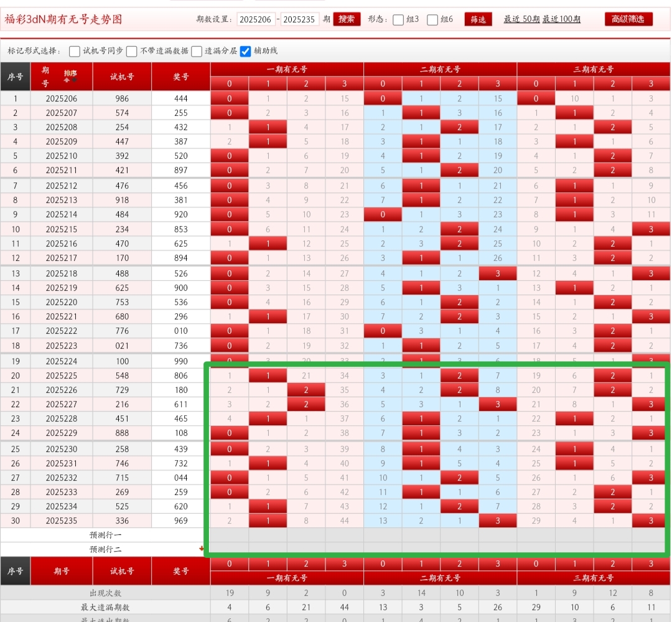Click trial number 021
The height and width of the screenshot is (622, 672).
coord(122,346)
